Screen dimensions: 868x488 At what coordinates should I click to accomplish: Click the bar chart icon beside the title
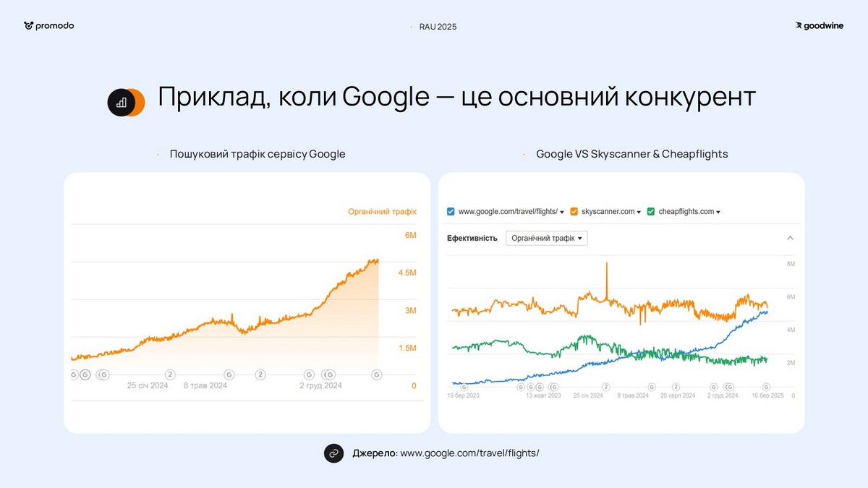click(122, 103)
